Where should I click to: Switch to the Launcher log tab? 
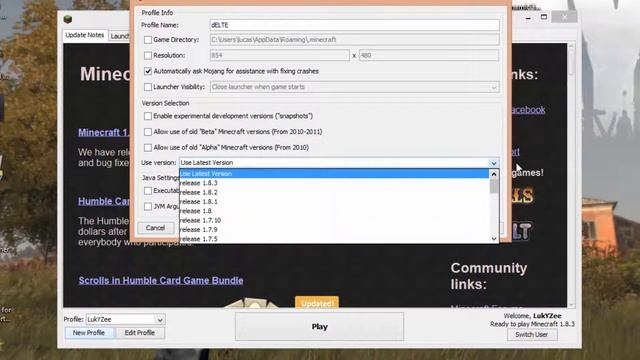[x=119, y=36]
